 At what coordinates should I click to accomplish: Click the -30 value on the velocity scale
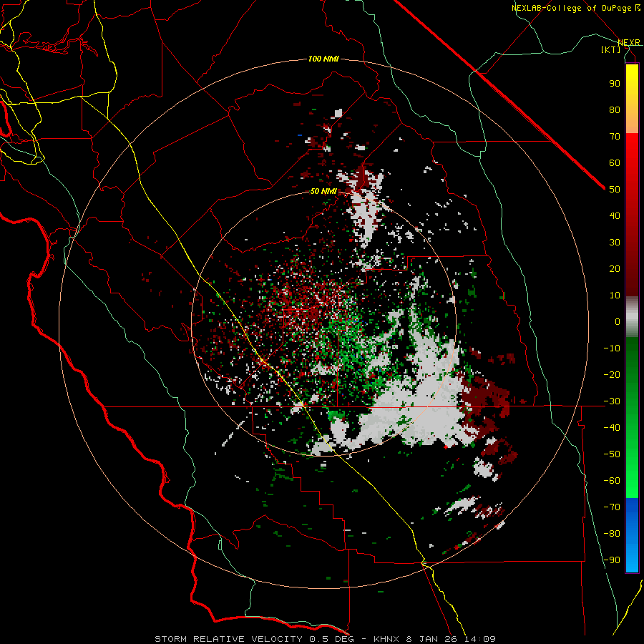[x=612, y=401]
